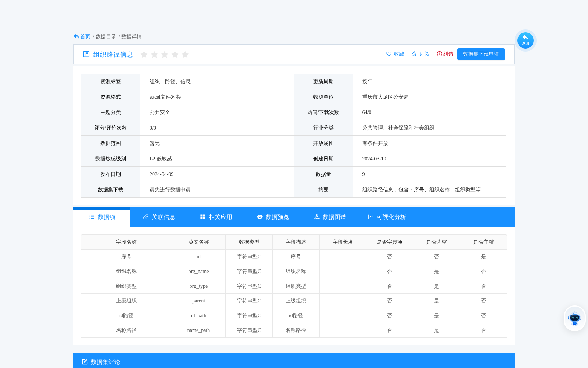Click the 字段名称 column header

126,242
